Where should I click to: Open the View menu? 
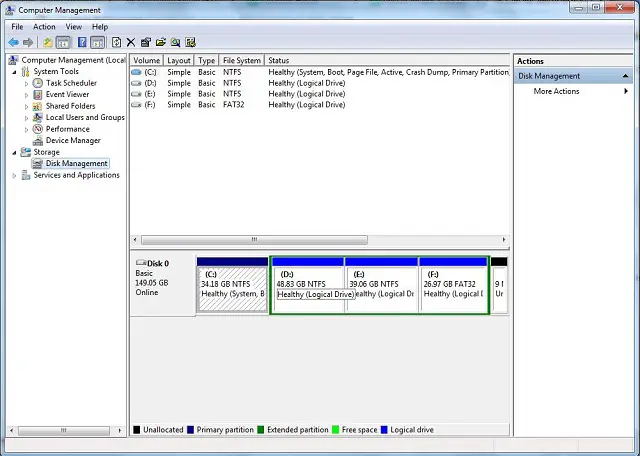pos(73,27)
